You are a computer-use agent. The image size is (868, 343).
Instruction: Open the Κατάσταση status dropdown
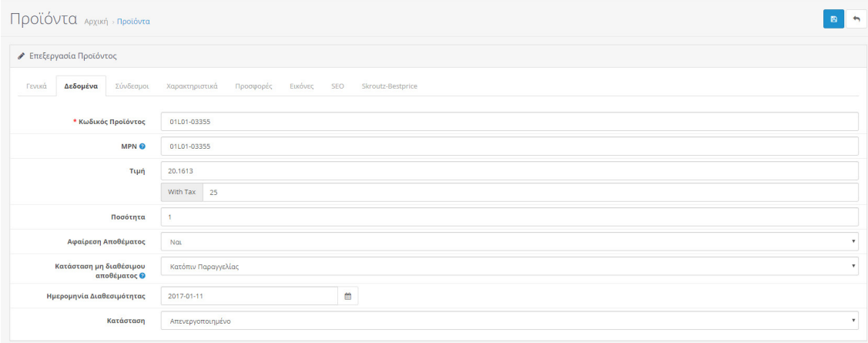tap(509, 320)
